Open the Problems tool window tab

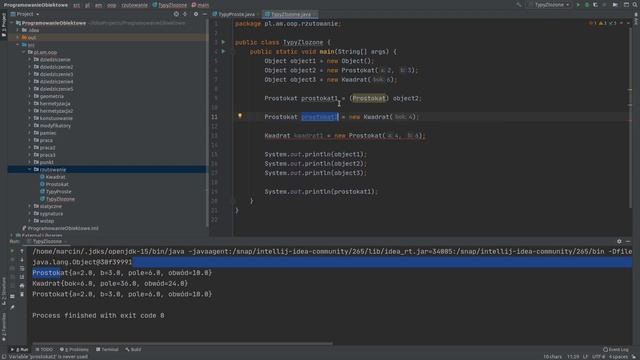74,349
